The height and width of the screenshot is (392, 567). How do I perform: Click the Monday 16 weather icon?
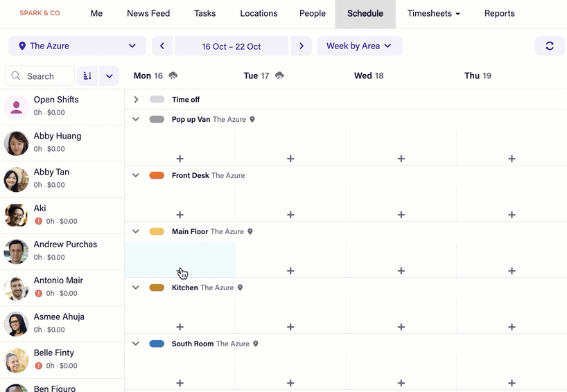[173, 75]
